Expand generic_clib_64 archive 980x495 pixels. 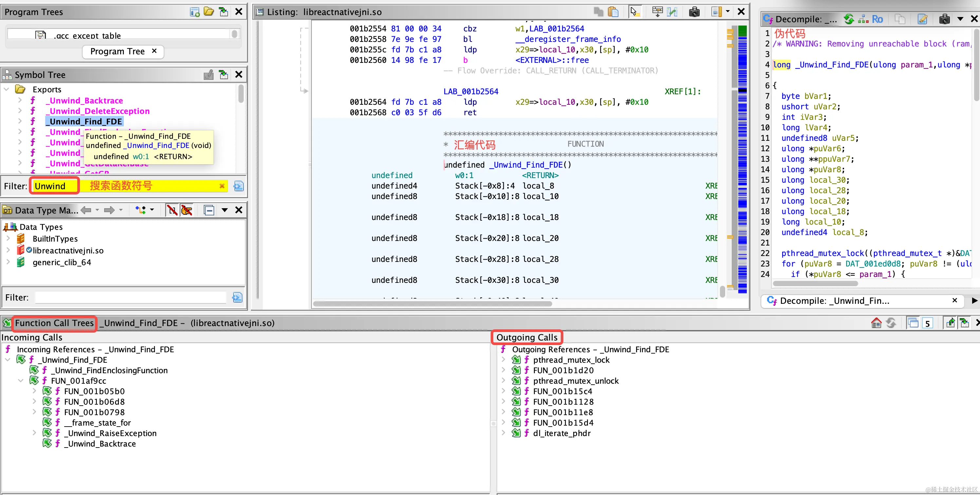8,262
